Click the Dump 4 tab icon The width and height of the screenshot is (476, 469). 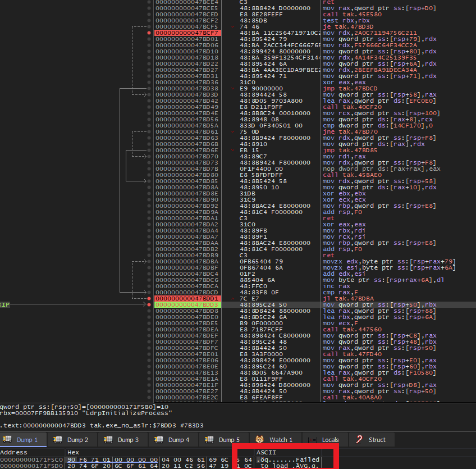tap(159, 440)
